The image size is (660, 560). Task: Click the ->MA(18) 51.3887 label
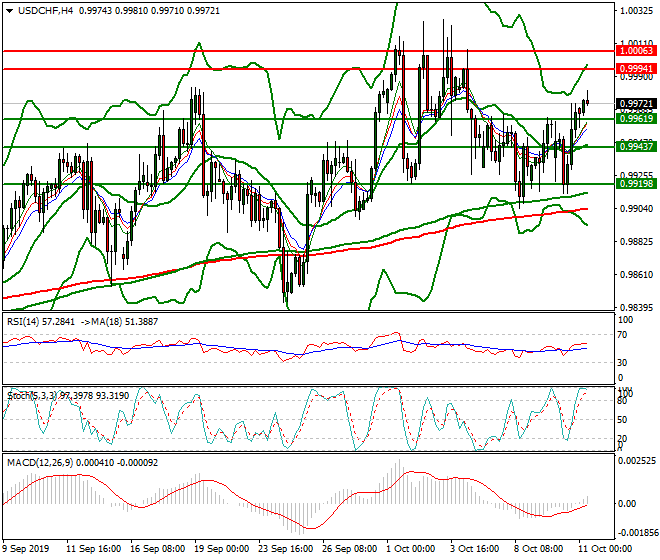(118, 322)
